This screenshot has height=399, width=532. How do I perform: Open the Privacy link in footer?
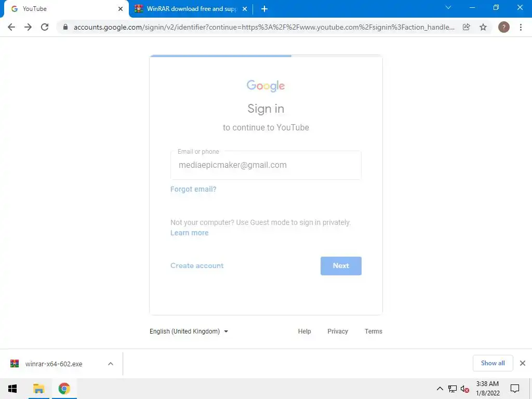pos(338,331)
